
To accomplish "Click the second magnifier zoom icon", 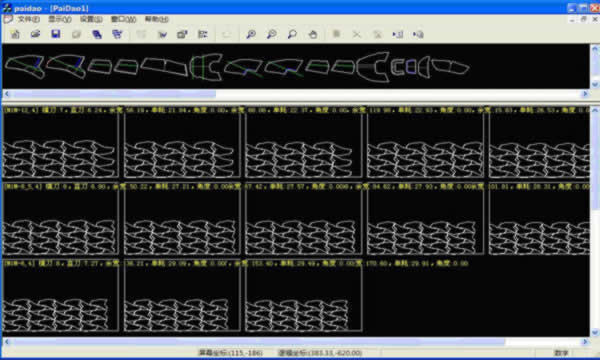I will point(271,34).
